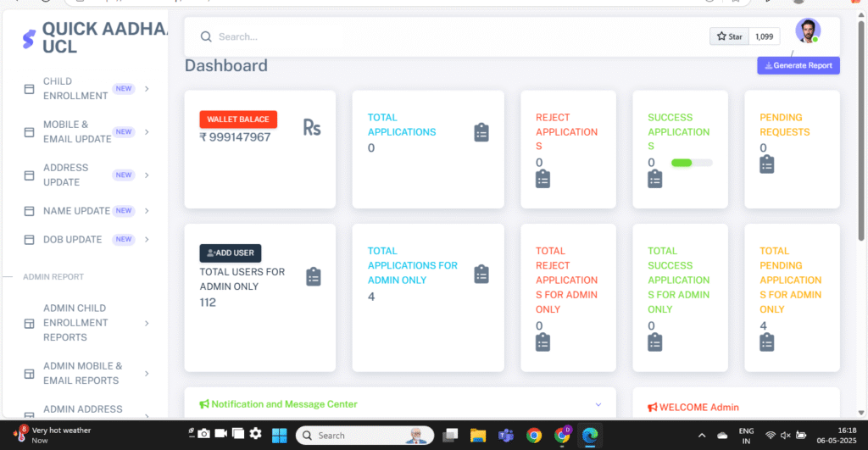868x450 pixels.
Task: Click the 1,099 star count
Action: (x=765, y=36)
